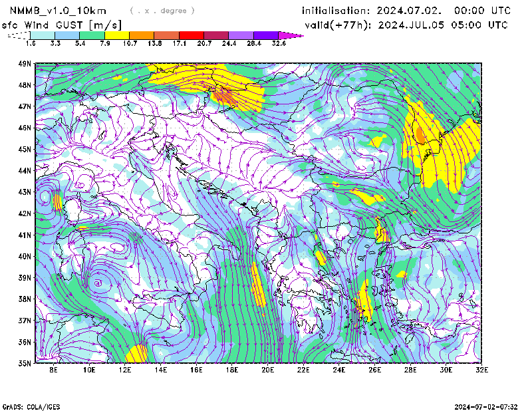
Task: Click the orange legend swatch after 10.7
Action: pyautogui.click(x=142, y=35)
